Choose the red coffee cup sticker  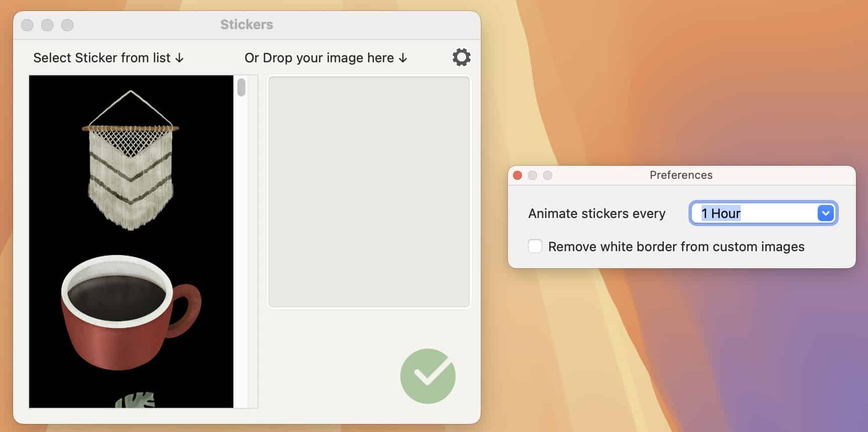131,311
